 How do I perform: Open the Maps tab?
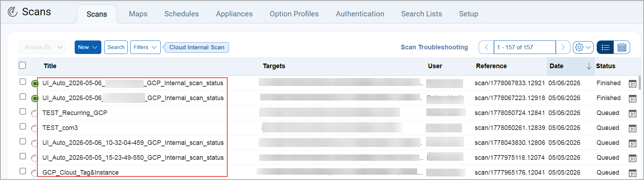tap(138, 14)
